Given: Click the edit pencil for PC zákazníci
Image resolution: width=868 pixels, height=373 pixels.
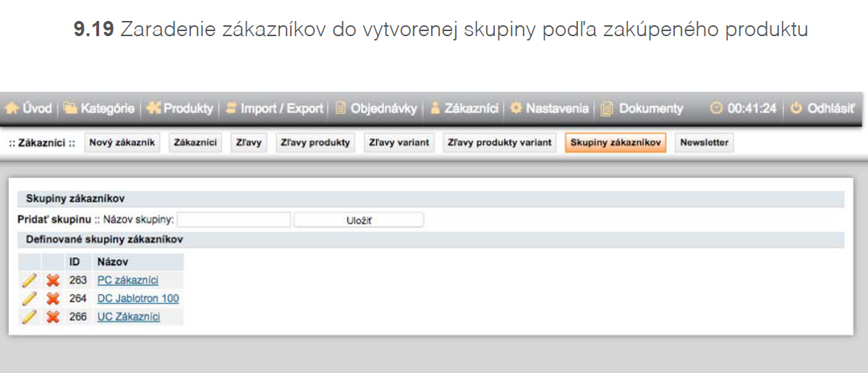Looking at the screenshot, I should click(29, 280).
